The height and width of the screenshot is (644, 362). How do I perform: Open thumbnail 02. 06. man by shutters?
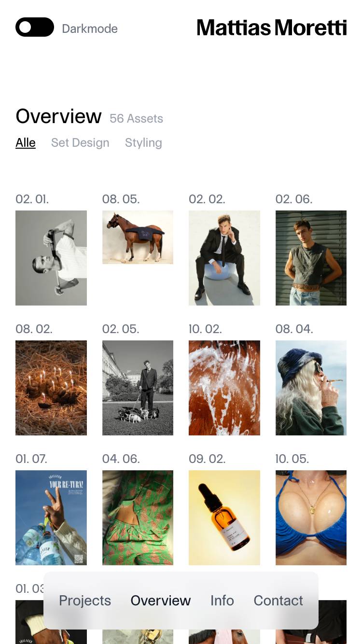click(311, 258)
